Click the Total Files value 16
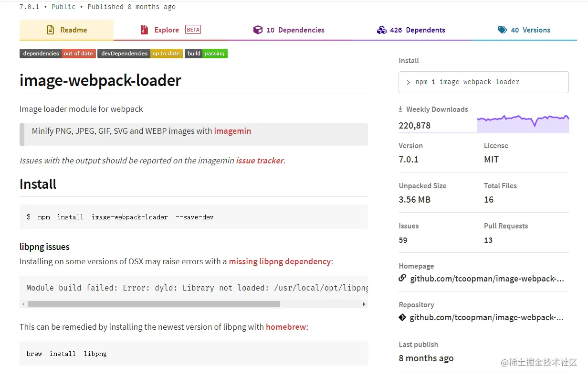 coord(489,200)
